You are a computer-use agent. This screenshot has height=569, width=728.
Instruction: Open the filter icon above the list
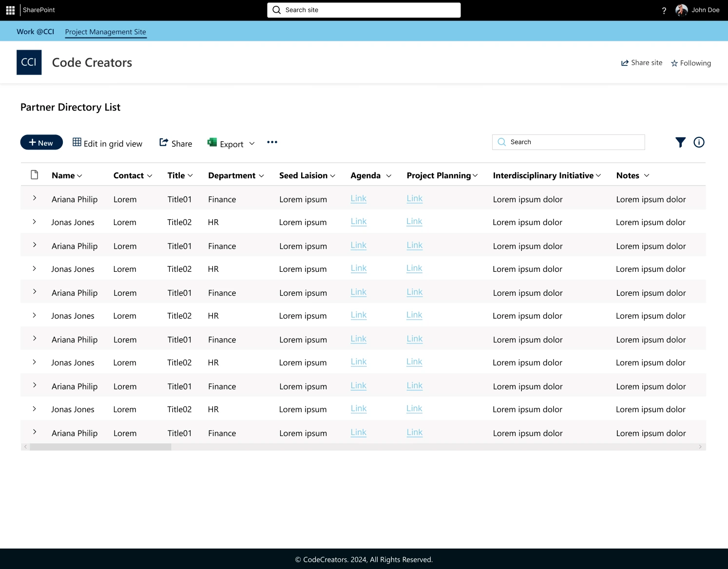[680, 142]
